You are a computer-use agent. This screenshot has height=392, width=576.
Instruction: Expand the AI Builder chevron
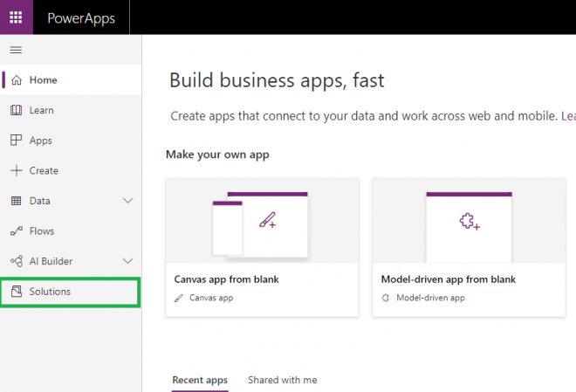point(127,261)
